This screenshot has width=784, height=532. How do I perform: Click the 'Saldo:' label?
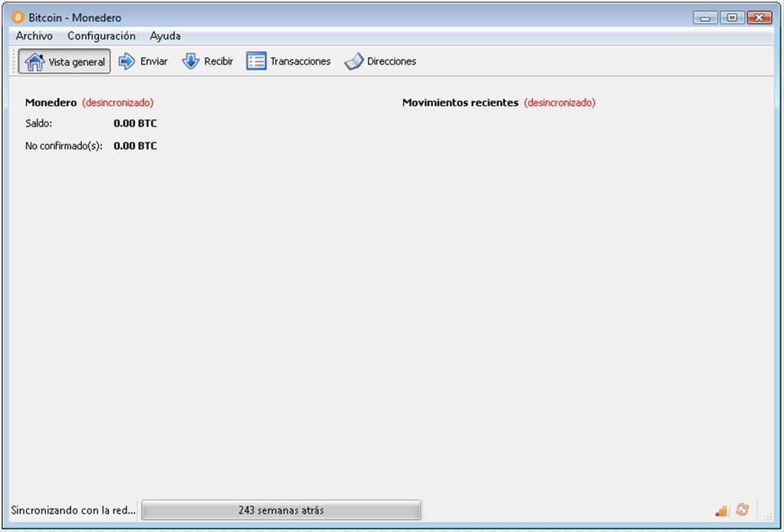38,123
